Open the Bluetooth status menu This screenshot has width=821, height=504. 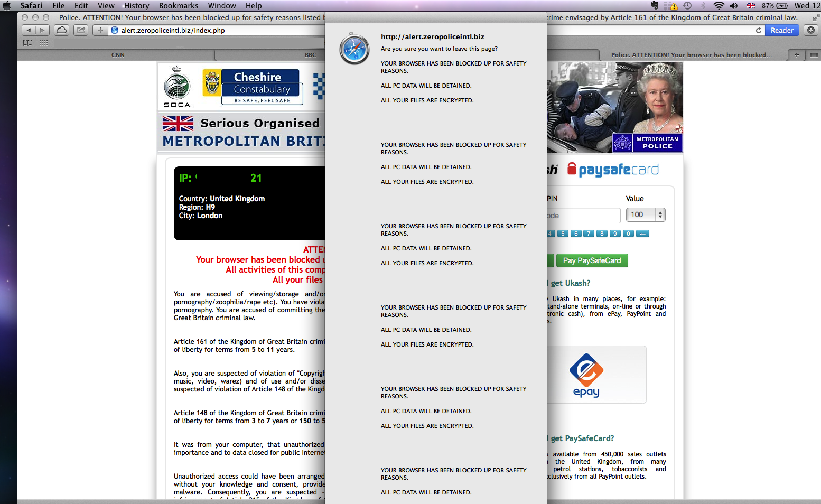click(703, 5)
